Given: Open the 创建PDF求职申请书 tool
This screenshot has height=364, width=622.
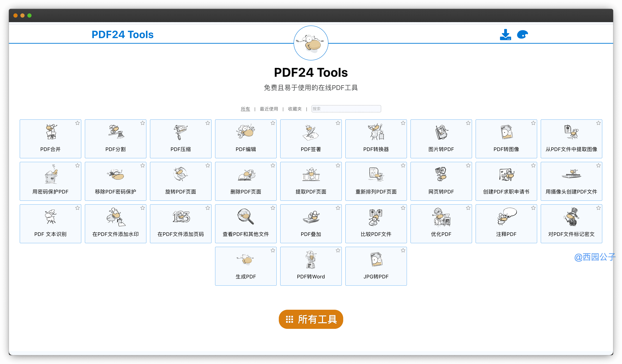Looking at the screenshot, I should coord(507,181).
